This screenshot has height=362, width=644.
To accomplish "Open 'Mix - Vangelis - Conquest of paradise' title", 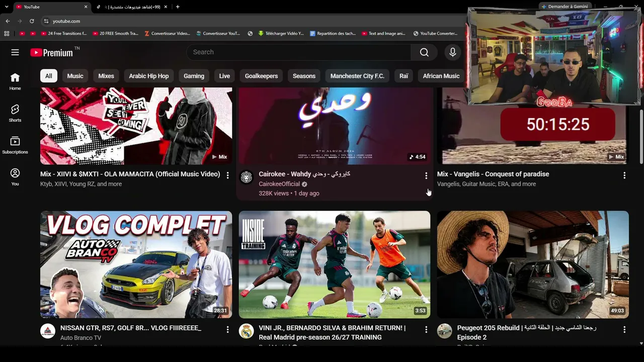I will coord(493,174).
